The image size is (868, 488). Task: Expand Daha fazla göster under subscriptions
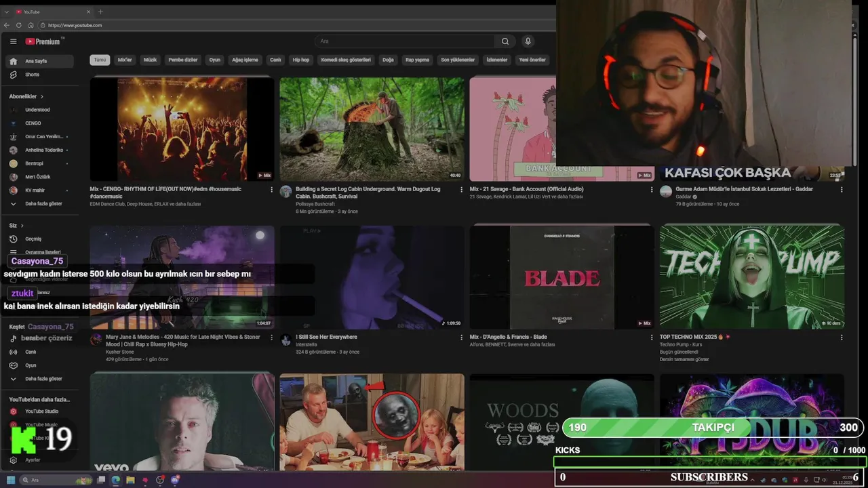(39, 203)
